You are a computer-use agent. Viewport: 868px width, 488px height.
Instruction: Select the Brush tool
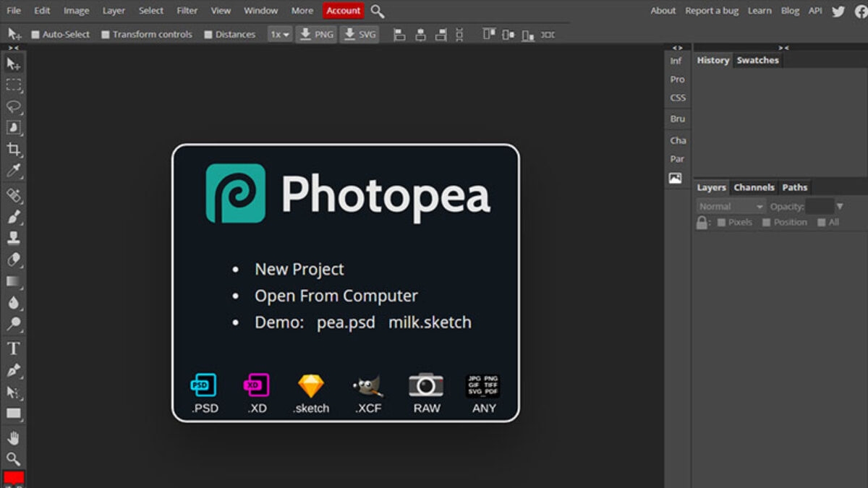(x=13, y=217)
